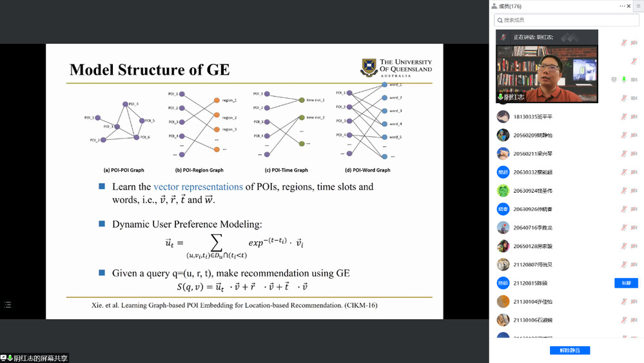Click the speaker's video thumbnail
644x363 pixels.
click(547, 71)
